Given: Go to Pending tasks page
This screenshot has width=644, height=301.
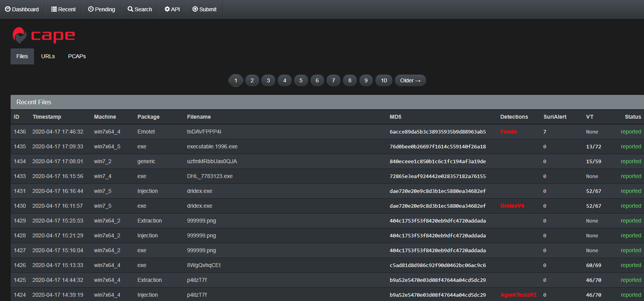Looking at the screenshot, I should 102,9.
